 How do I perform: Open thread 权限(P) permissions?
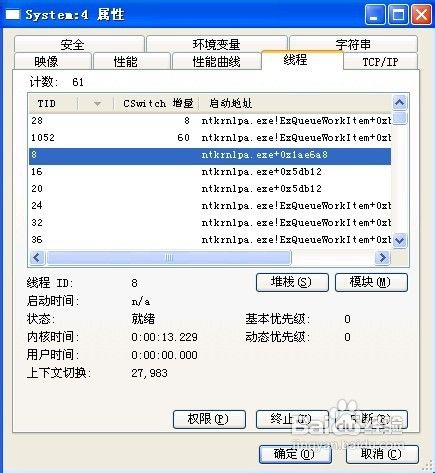[209, 419]
